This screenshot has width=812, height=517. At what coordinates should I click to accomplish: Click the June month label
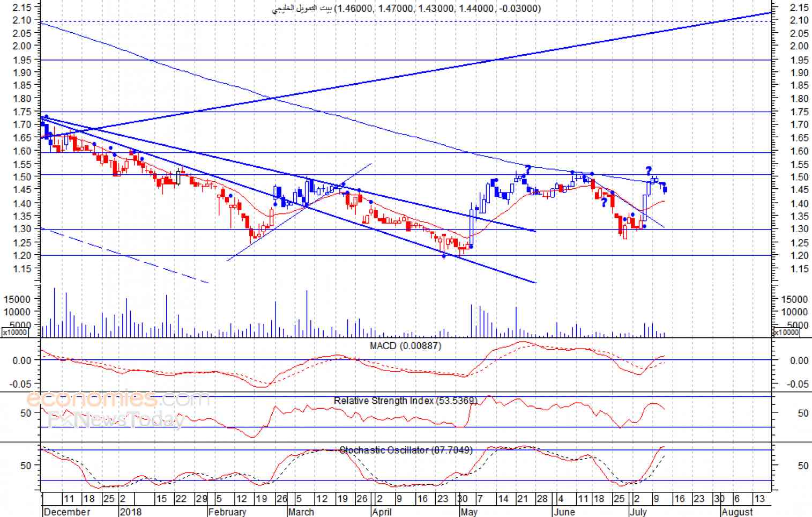coord(564,512)
